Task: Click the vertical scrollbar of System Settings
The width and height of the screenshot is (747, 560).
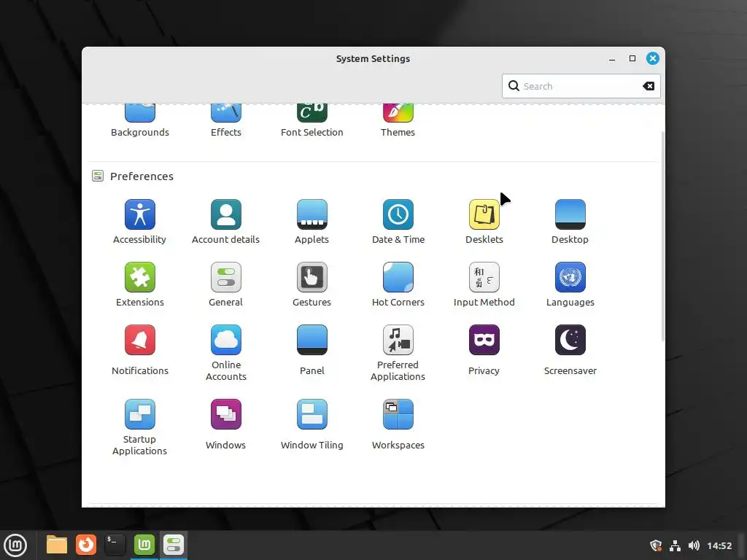Action: (x=662, y=236)
